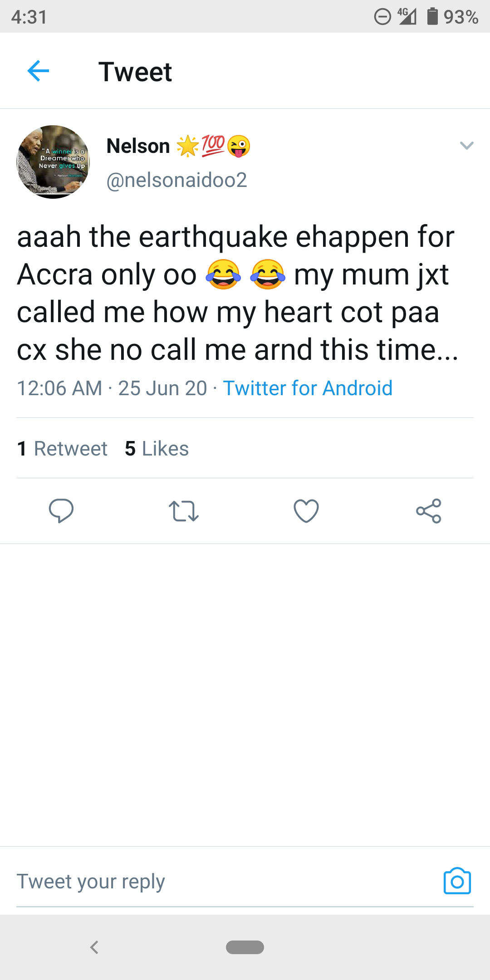Open Nelson's profile picture
This screenshot has height=980, width=490.
click(x=53, y=162)
